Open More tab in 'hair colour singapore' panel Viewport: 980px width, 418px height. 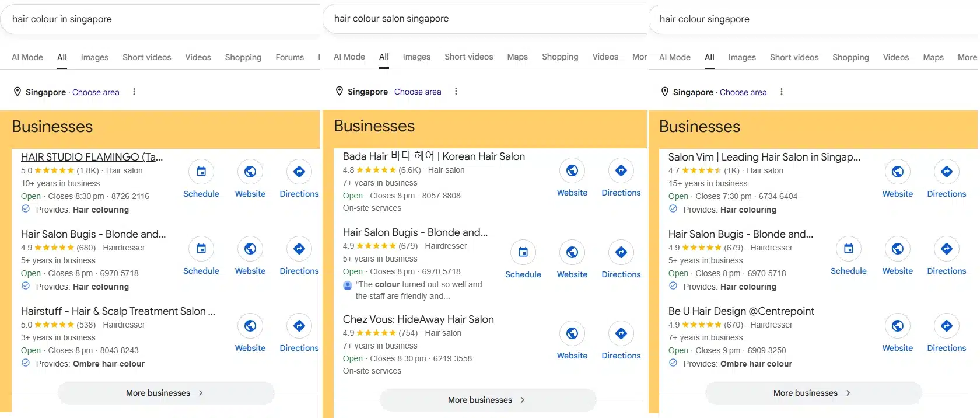(x=967, y=57)
